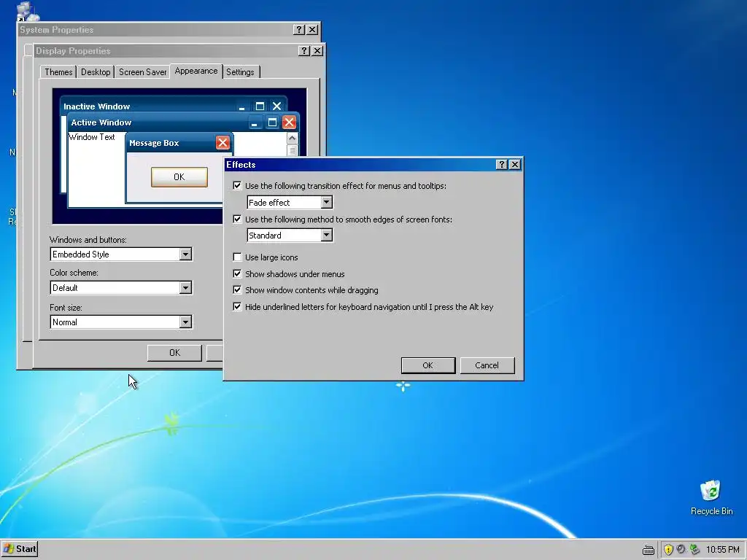Close the Display Properties window with X
This screenshot has width=747, height=560.
pyautogui.click(x=317, y=50)
